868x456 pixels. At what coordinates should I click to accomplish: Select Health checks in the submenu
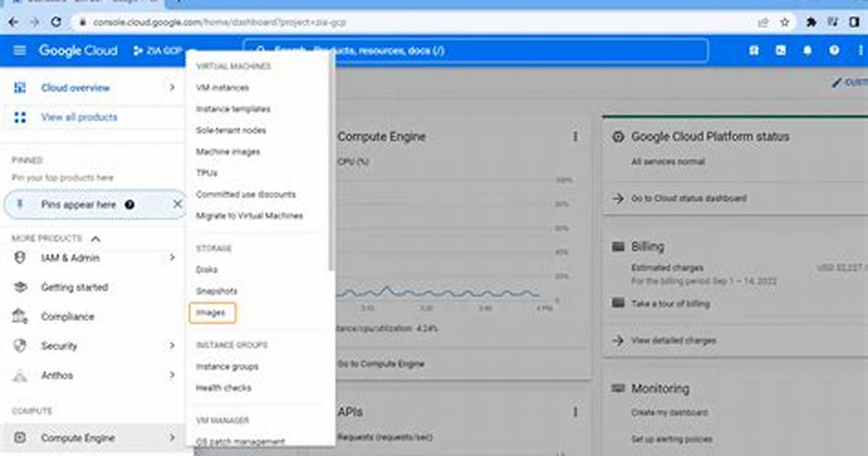[223, 388]
